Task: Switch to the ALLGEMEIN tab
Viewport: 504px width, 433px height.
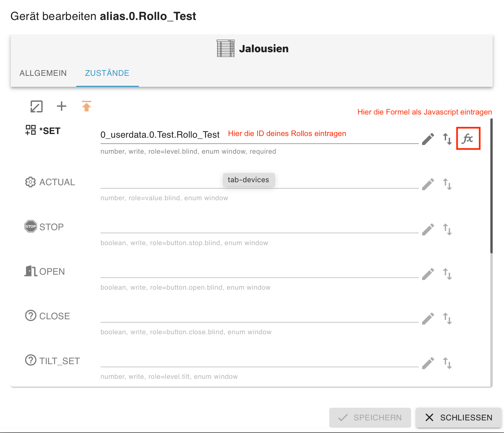Action: pos(43,73)
